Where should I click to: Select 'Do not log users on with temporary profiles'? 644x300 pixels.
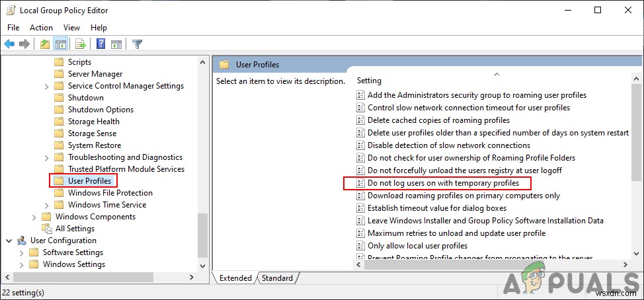[x=443, y=183]
